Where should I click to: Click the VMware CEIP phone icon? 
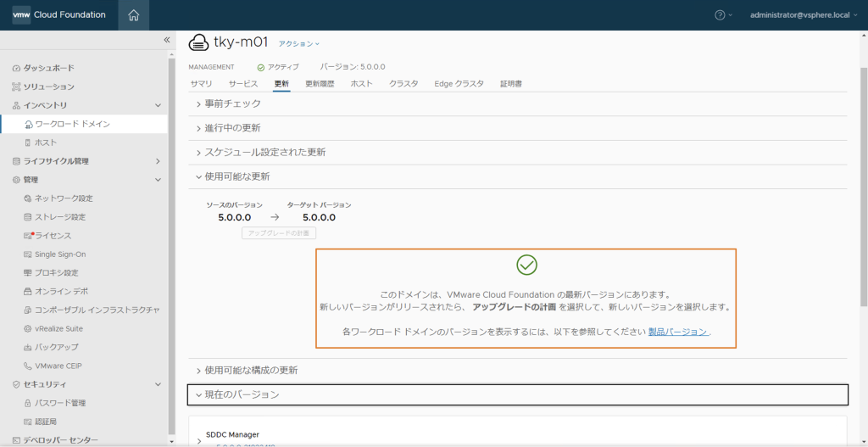28,366
